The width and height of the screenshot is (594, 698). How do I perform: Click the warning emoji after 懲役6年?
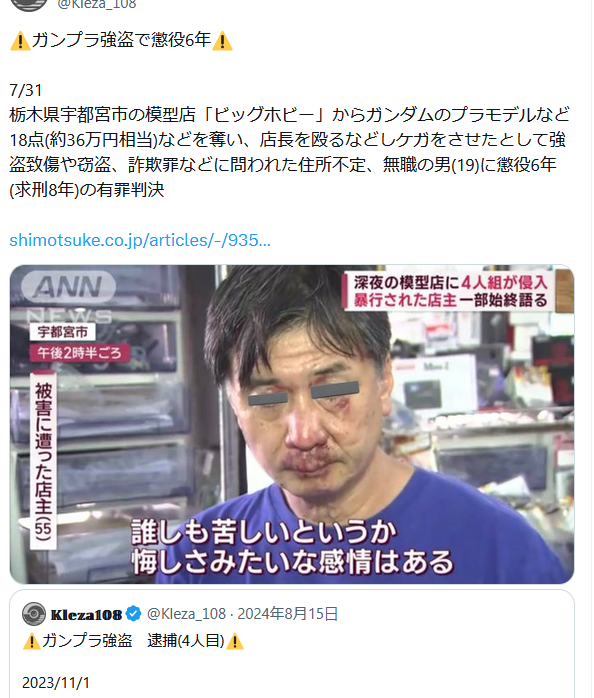(222, 41)
